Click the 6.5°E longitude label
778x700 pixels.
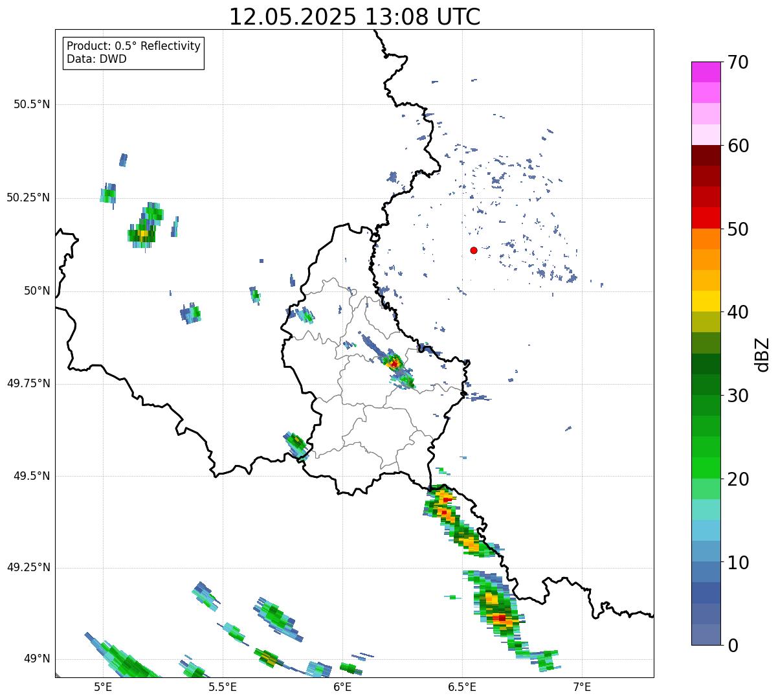pyautogui.click(x=462, y=686)
